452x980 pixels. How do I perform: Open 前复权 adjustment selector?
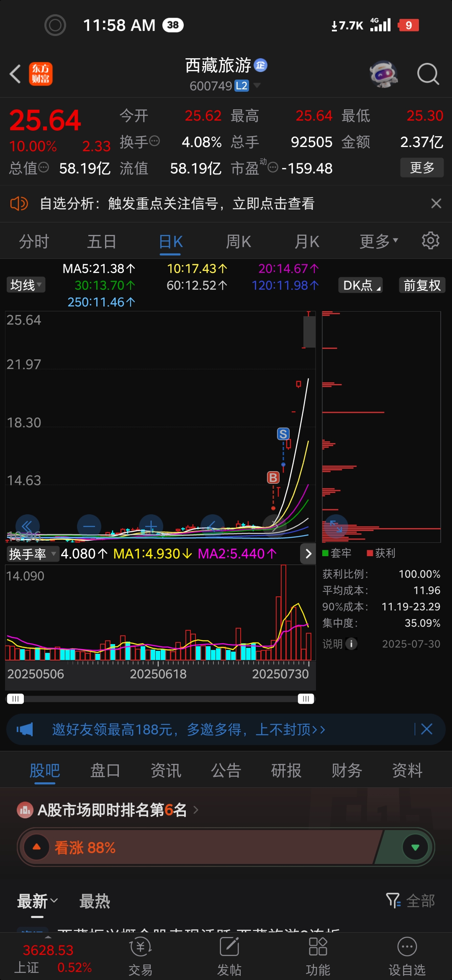(x=422, y=285)
